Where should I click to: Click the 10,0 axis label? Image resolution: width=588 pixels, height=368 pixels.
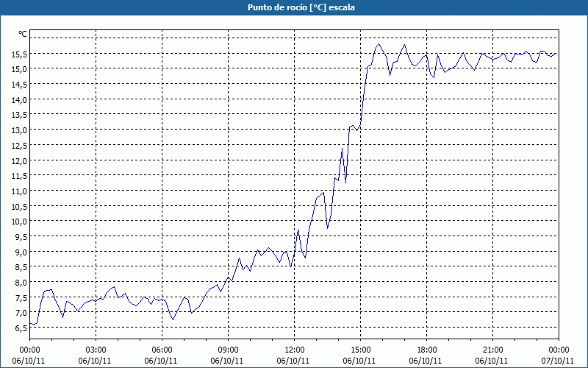19,222
